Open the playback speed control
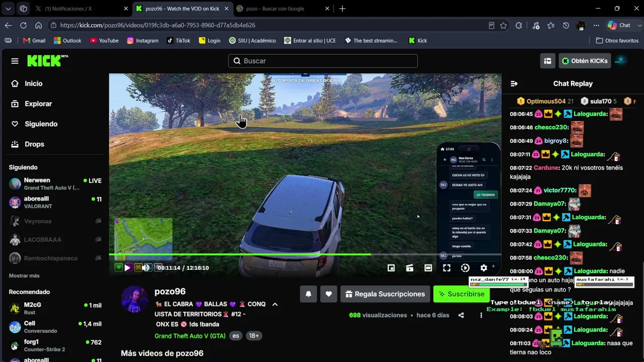644x362 pixels. click(x=465, y=268)
